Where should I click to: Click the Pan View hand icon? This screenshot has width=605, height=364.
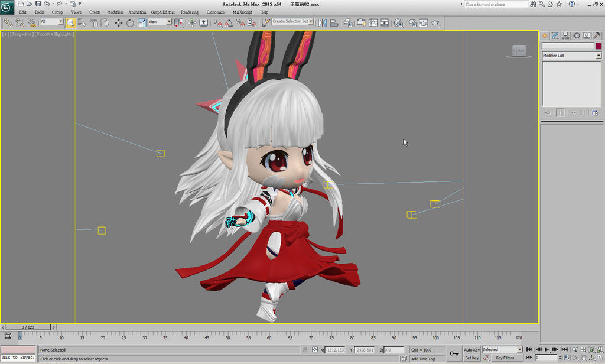584,358
